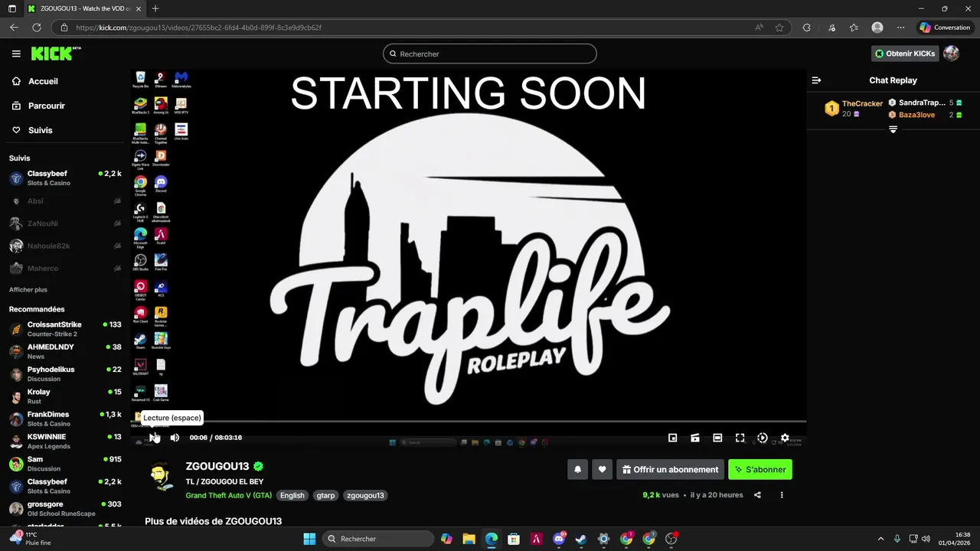Click Obtenir KICKs button
Image resolution: width=980 pixels, height=551 pixels.
(905, 54)
